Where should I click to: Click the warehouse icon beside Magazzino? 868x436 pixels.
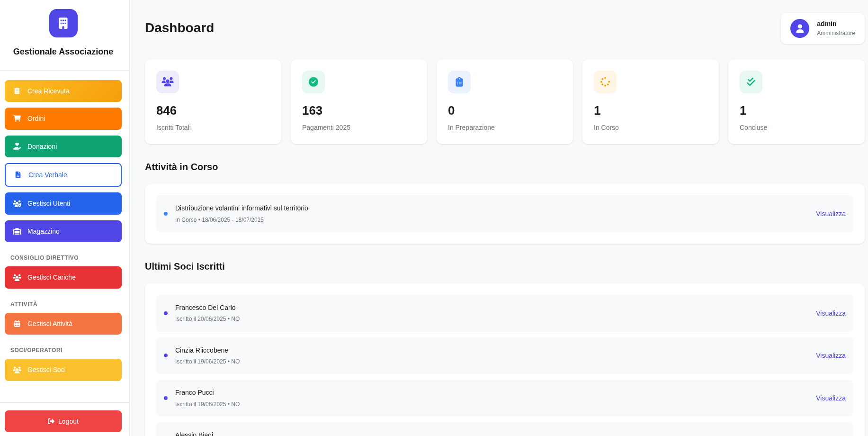point(17,231)
